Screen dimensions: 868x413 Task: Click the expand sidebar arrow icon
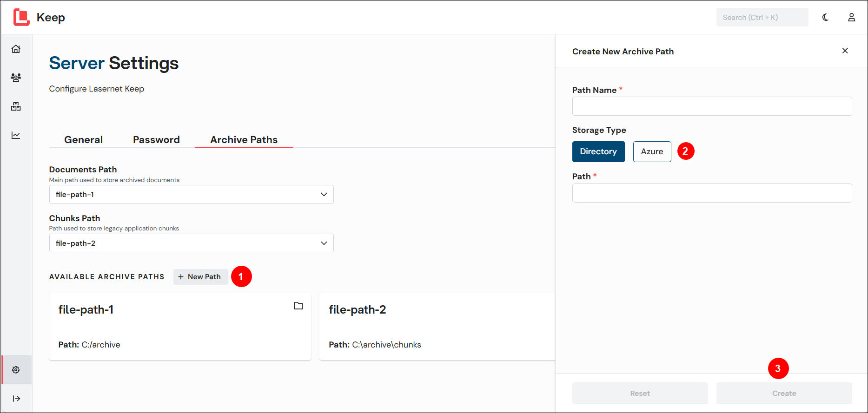[16, 399]
